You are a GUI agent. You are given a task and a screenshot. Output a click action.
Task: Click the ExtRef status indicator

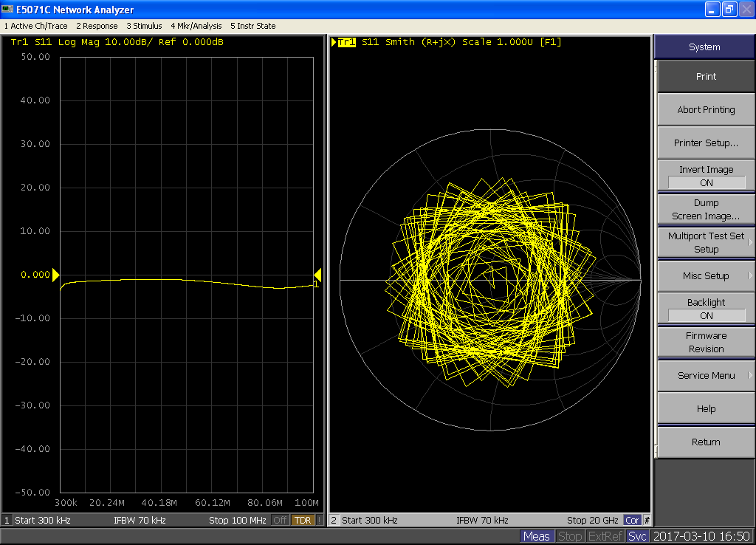tap(605, 536)
